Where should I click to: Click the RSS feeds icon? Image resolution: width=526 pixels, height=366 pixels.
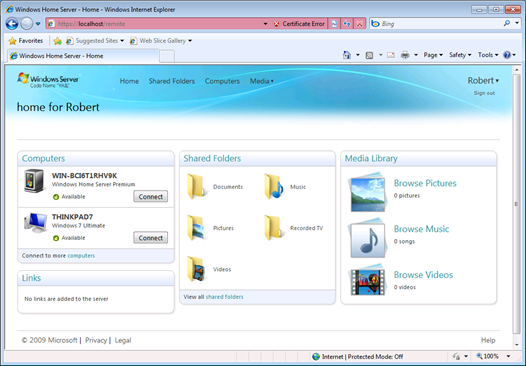369,55
